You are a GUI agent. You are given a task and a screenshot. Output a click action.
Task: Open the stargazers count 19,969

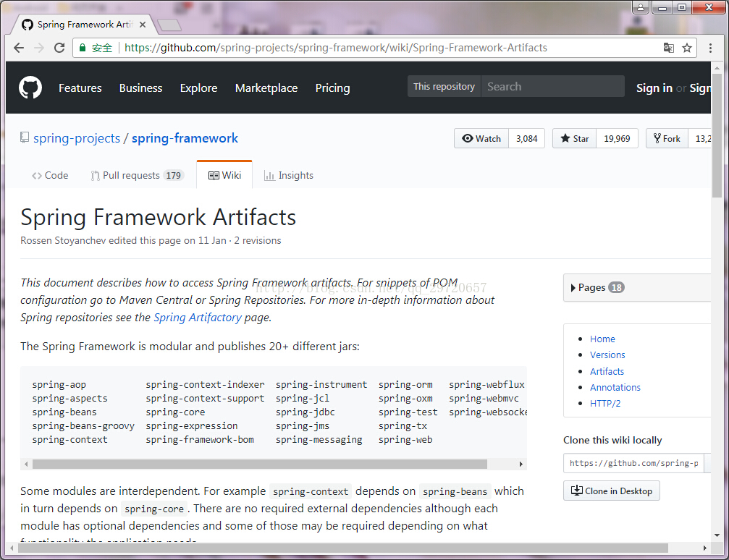617,138
